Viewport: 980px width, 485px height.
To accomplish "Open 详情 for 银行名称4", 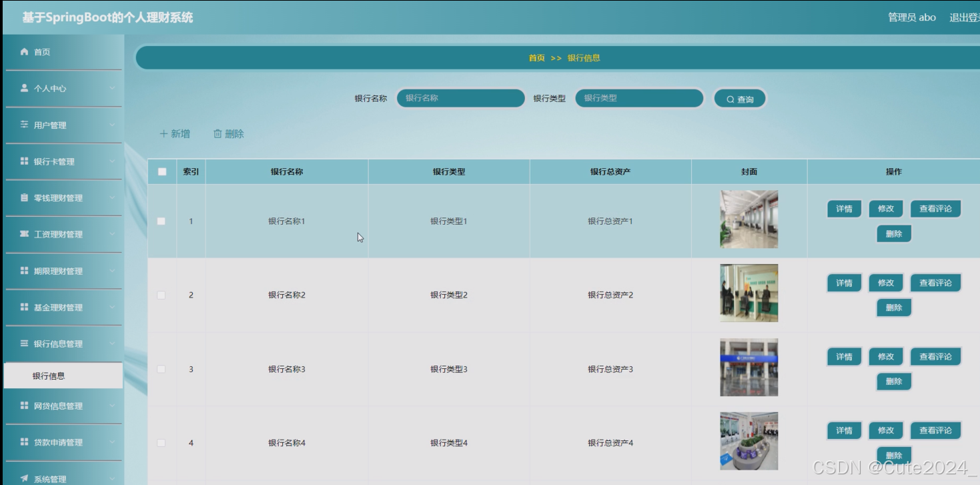I will (x=844, y=431).
